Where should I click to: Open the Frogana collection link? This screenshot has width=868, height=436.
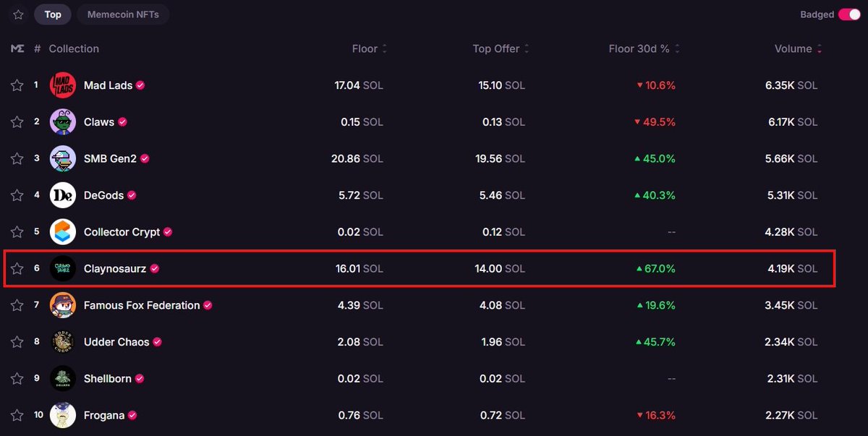click(104, 415)
